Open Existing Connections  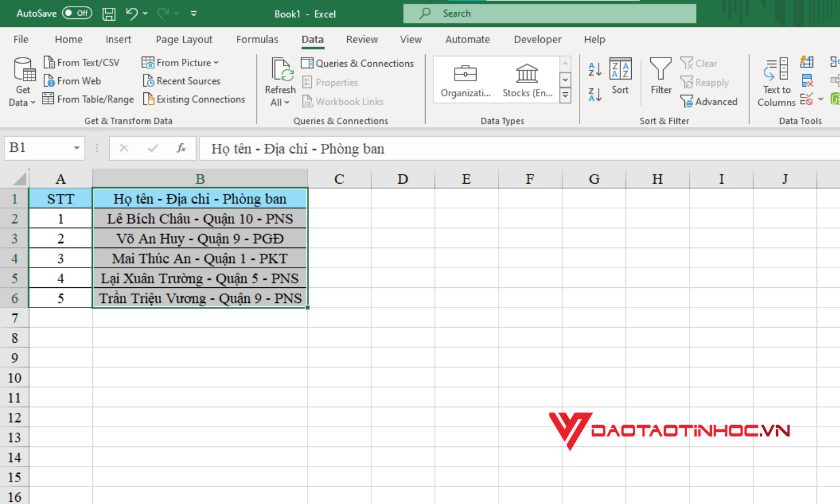tap(194, 99)
